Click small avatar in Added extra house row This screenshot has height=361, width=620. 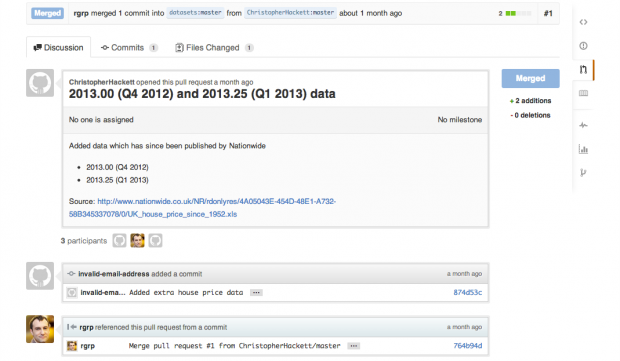click(x=72, y=293)
